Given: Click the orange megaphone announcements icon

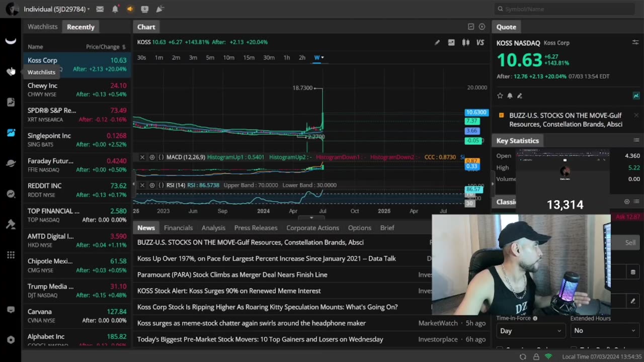Looking at the screenshot, I should click(130, 9).
